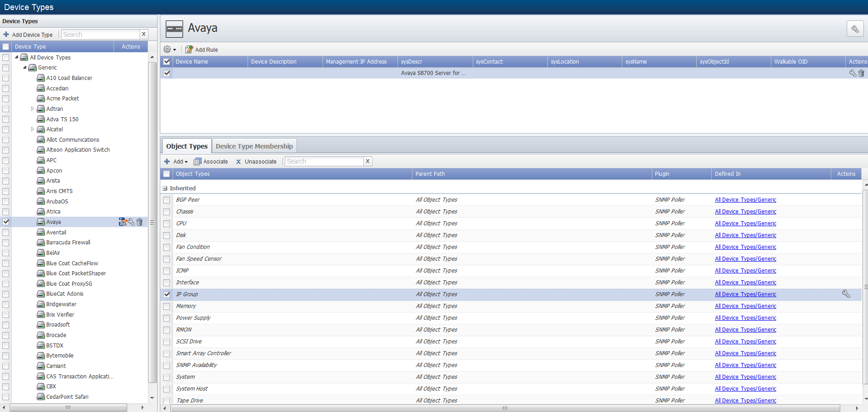Click the Acme Packet device icon
The height and width of the screenshot is (412, 868).
[41, 99]
